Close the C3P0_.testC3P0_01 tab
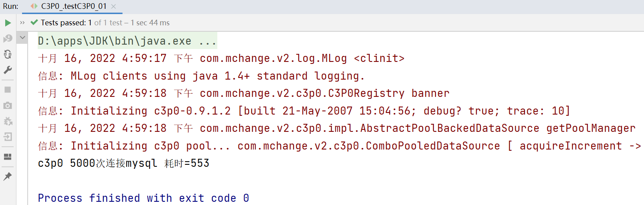 tap(113, 6)
